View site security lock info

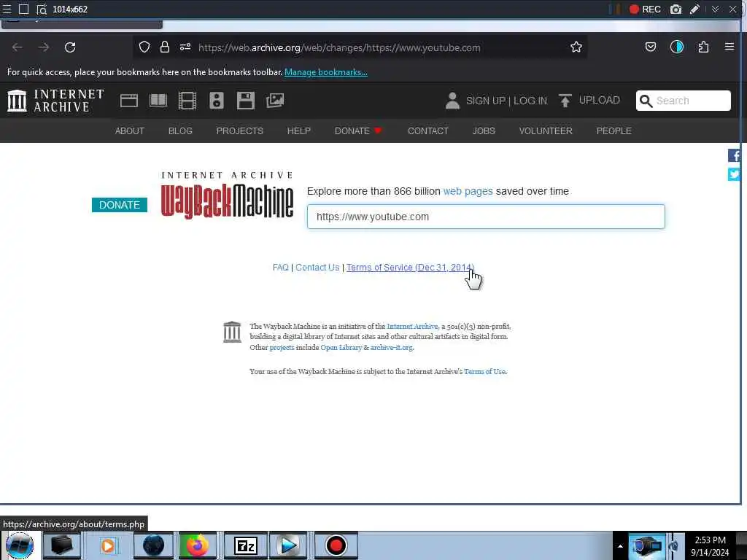click(165, 47)
